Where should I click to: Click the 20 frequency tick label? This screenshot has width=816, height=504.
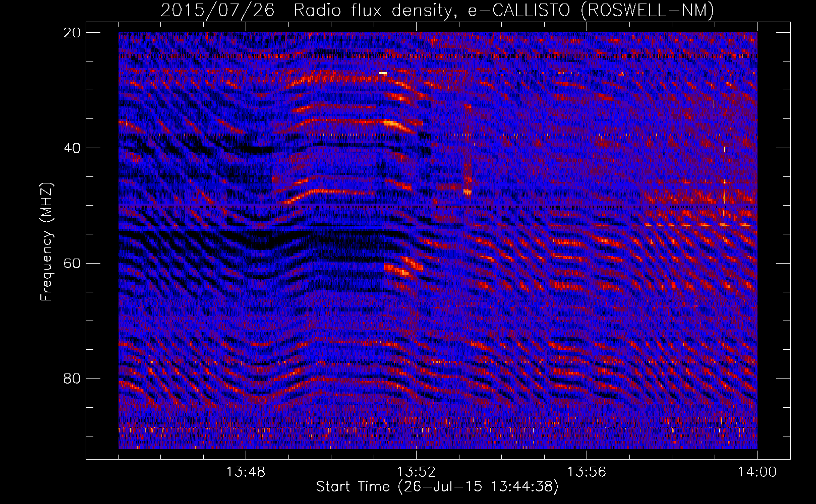point(72,33)
